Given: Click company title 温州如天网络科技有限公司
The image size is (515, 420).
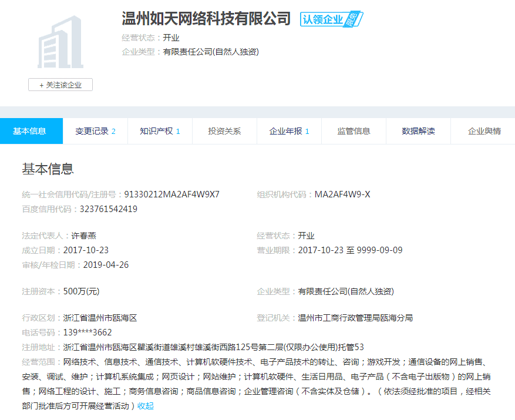Looking at the screenshot, I should 206,18.
